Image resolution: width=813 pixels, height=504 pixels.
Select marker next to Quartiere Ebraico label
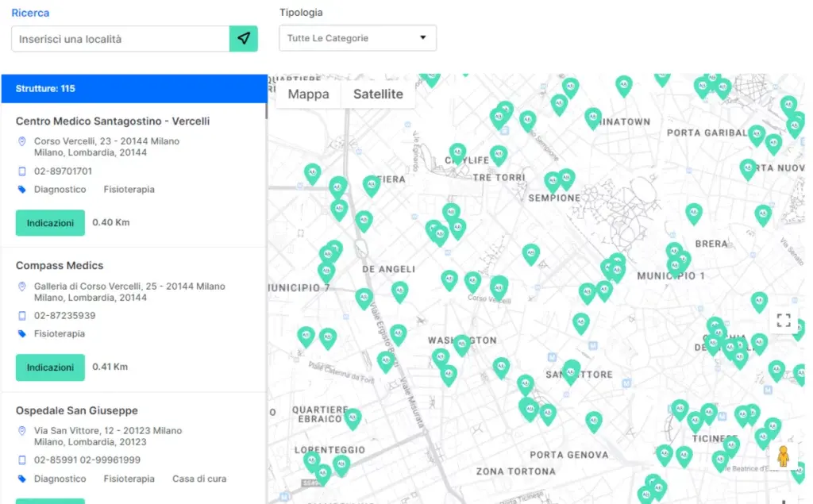coord(353,418)
